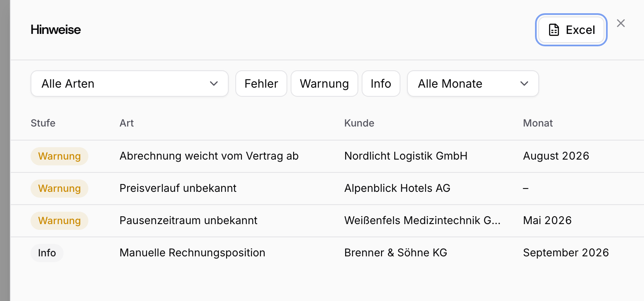This screenshot has height=301, width=644.
Task: Click the Warnung badge in the Alpenblick row
Action: tap(59, 189)
